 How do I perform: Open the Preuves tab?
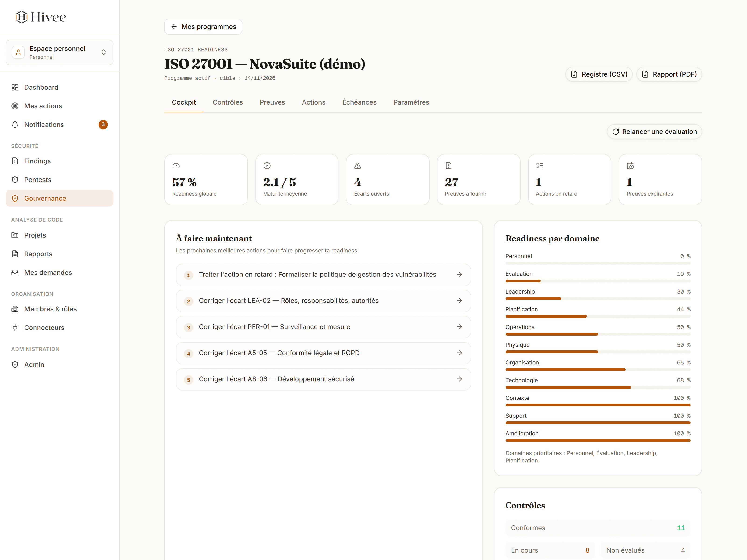(272, 102)
